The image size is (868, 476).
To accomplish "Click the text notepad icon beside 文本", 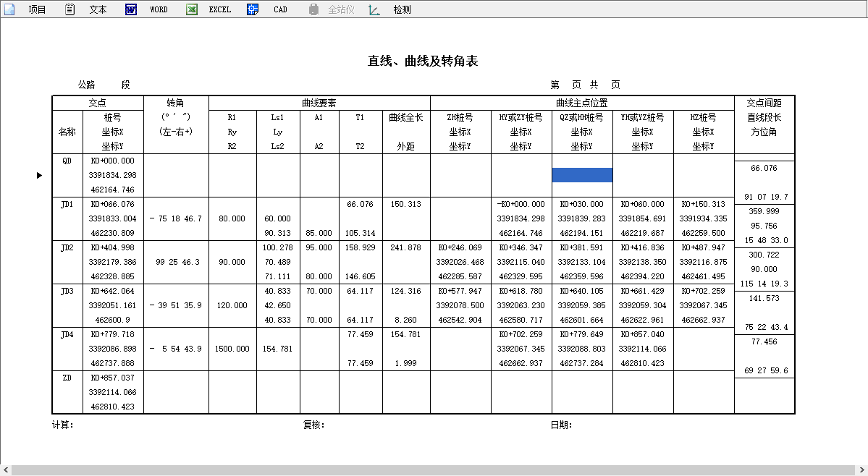I will coord(69,9).
